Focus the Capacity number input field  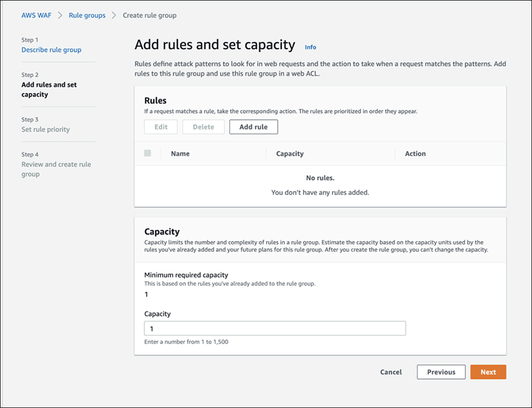click(x=275, y=329)
